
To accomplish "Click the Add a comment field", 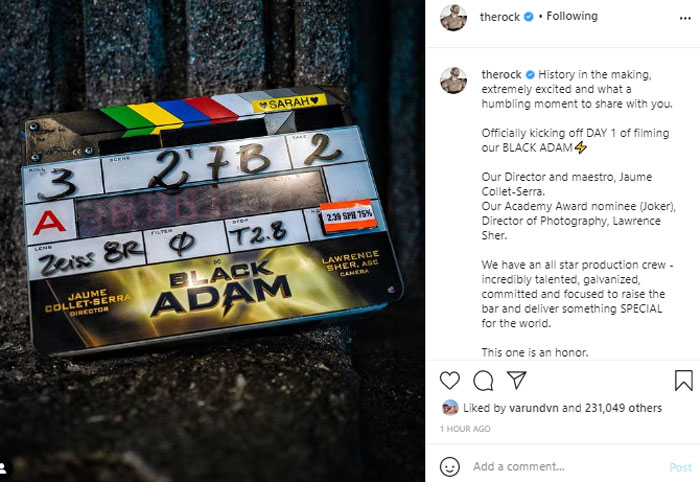I will pyautogui.click(x=567, y=467).
